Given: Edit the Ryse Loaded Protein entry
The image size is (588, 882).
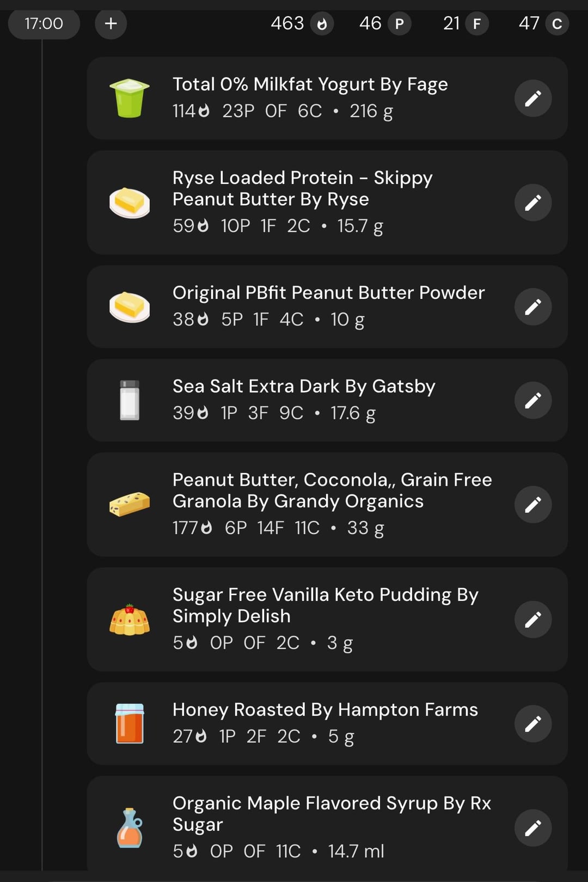Looking at the screenshot, I should (x=533, y=203).
